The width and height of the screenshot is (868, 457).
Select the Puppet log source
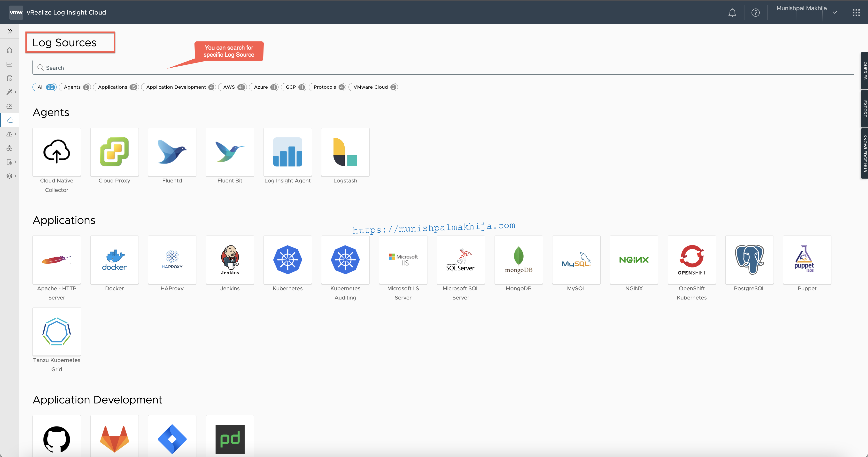click(x=807, y=260)
